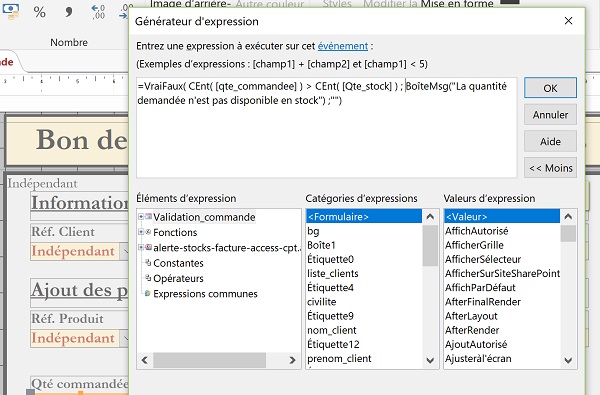Select Validation_commande in the expression elements
600x395 pixels.
point(204,217)
